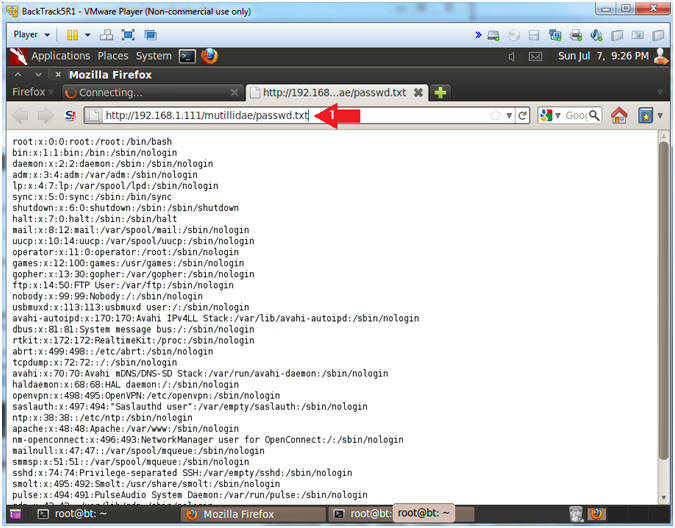Click the VMware printer device icon
This screenshot has height=528, width=675.
576,35
